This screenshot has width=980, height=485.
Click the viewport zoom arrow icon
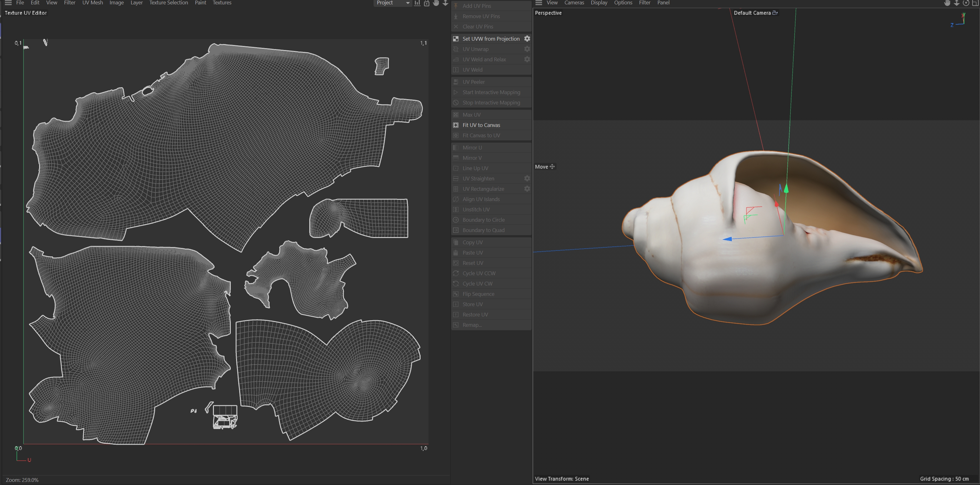(957, 3)
